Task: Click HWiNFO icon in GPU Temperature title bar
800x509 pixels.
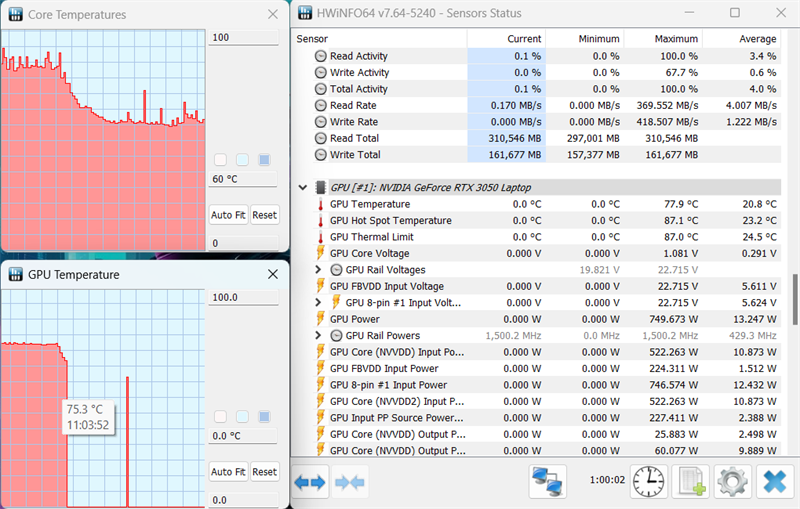Action: pos(16,274)
